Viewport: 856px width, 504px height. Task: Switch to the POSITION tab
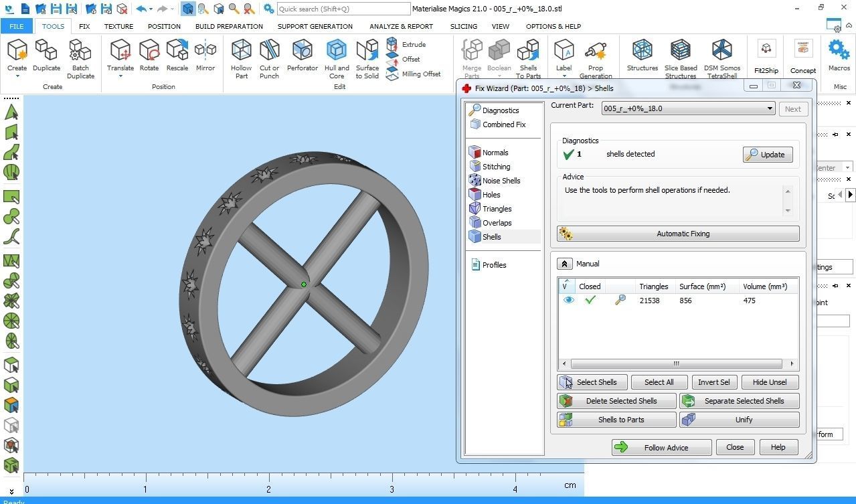point(164,26)
